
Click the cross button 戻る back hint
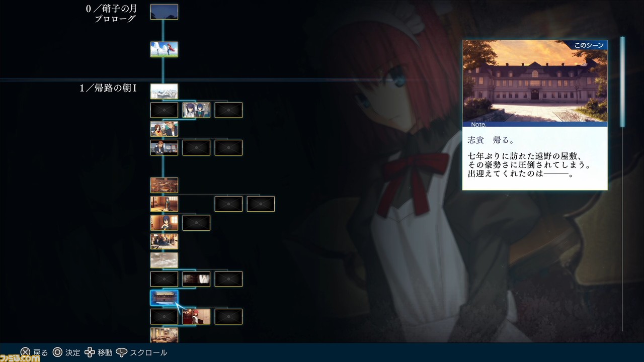pos(34,352)
